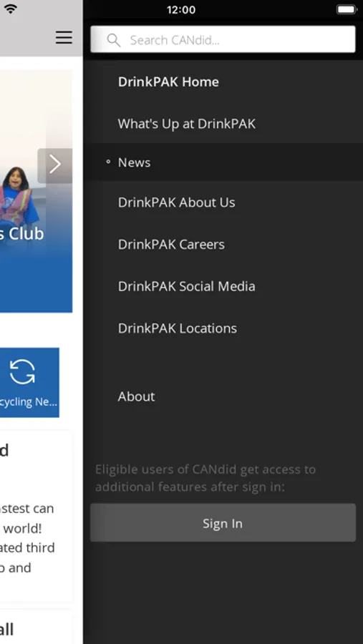Check the Wi-Fi status icon
The image size is (363, 644).
point(10,9)
